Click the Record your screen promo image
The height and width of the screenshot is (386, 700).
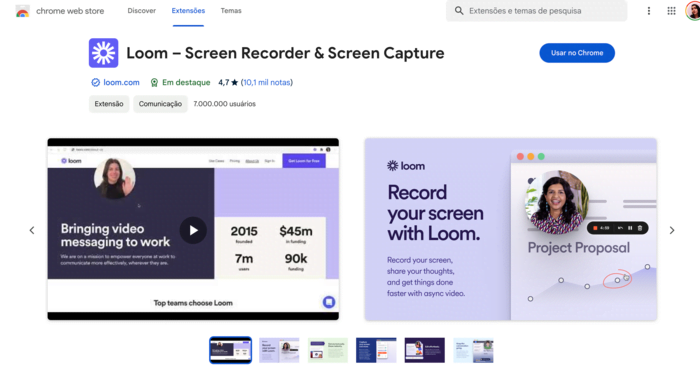tap(511, 229)
